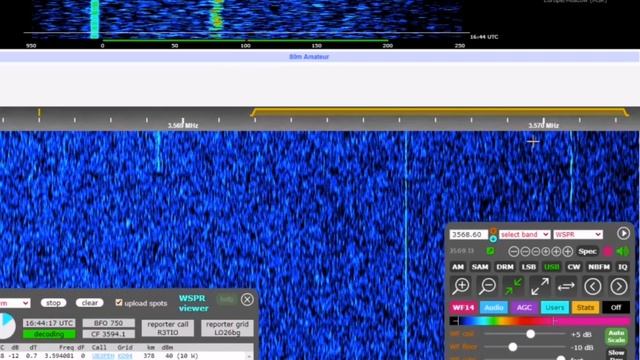Click the WF max slider handle at +5 dB
Screen dimensions: 640x360
click(x=530, y=334)
